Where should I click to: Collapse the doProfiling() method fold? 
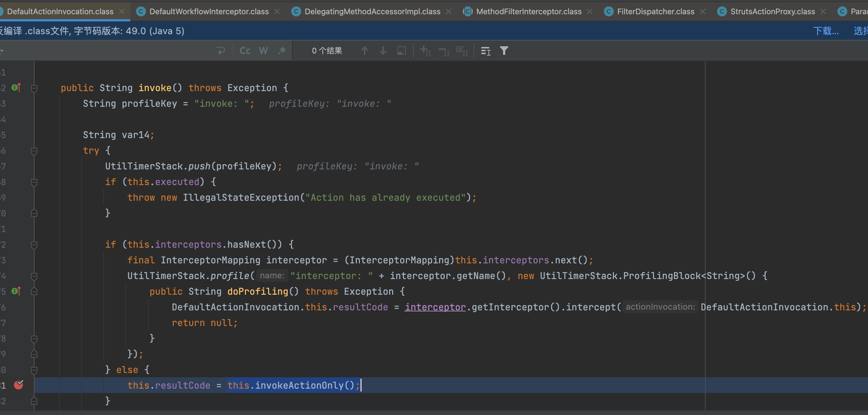tap(34, 291)
